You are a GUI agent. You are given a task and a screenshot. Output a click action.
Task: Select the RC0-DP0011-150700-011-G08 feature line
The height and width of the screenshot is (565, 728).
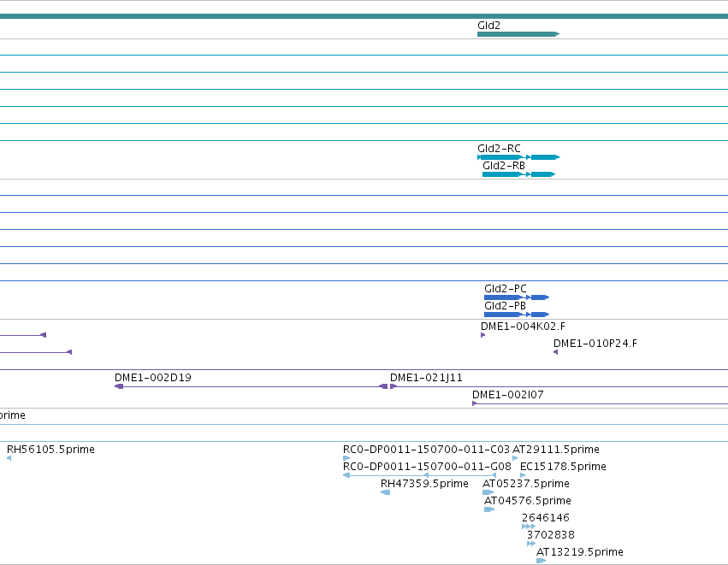419,475
